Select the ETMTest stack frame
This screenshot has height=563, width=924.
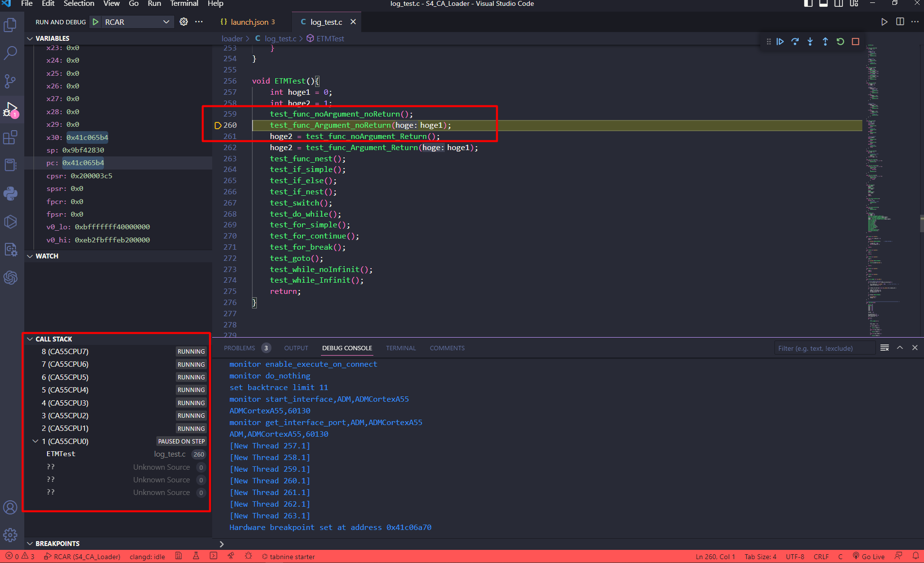[x=61, y=454]
